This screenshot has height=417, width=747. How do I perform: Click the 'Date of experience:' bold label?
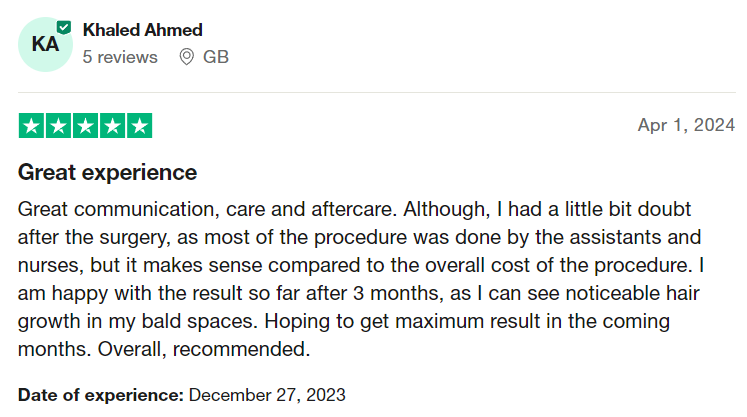click(101, 395)
